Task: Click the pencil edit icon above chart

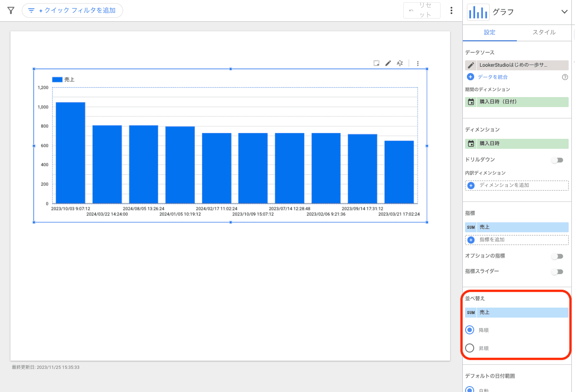Action: click(x=388, y=64)
